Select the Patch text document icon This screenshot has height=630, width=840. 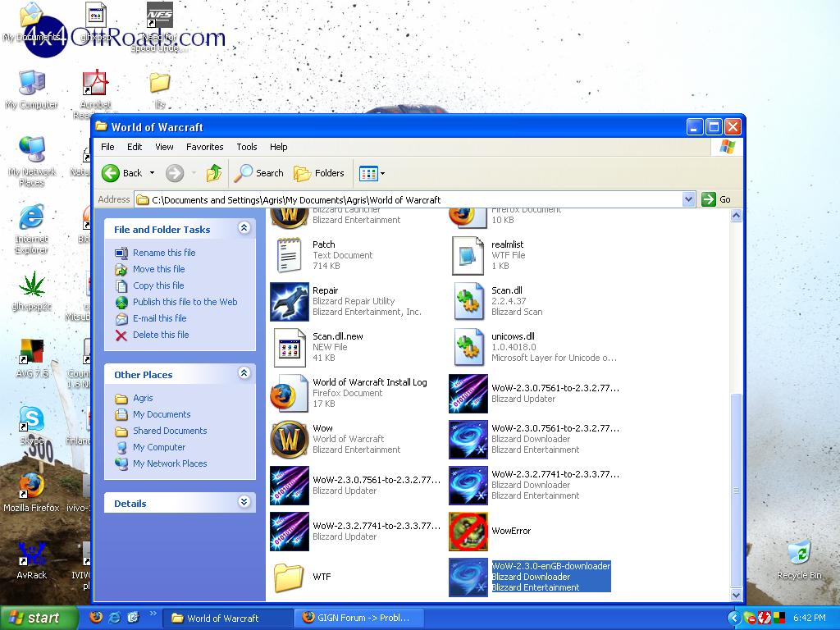[289, 255]
